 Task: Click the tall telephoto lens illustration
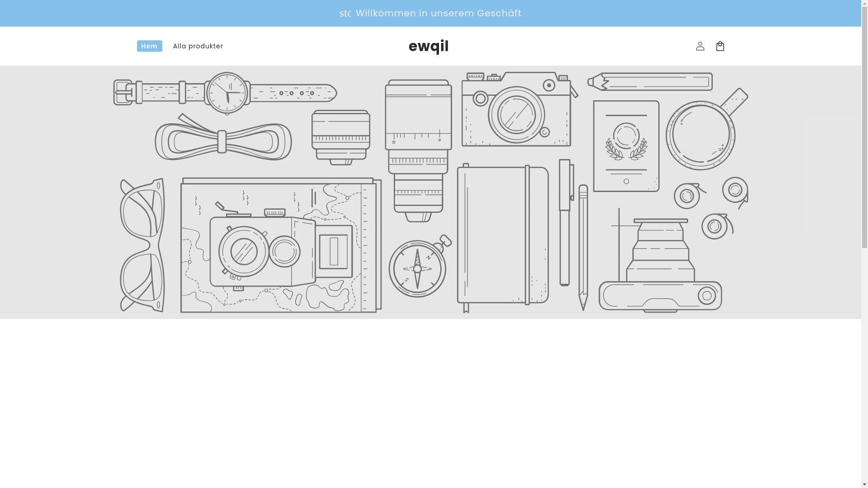(x=418, y=150)
